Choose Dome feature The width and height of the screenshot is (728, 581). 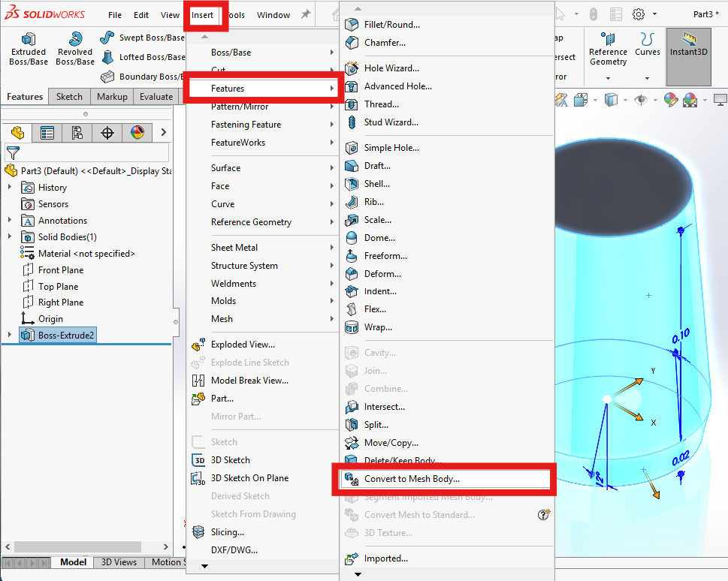coord(448,238)
